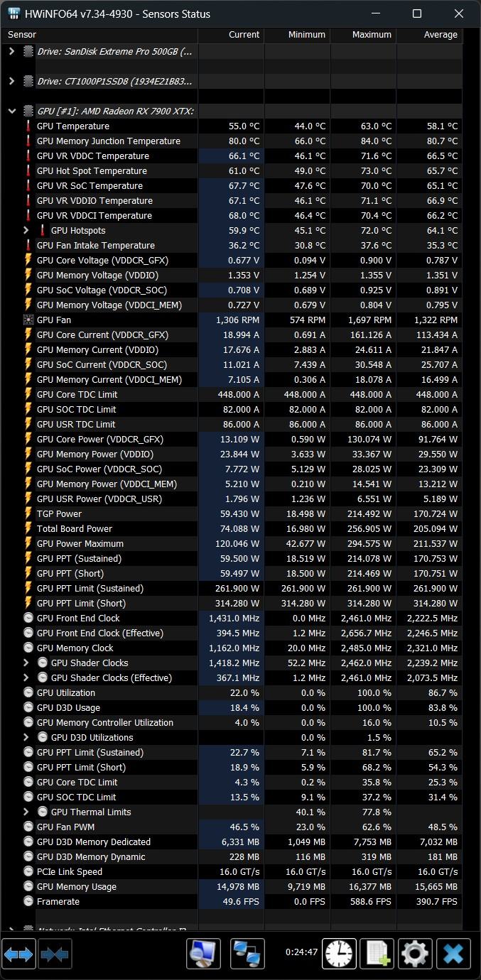Click the GPU Utilization gauge icon
Screen dimensions: 481x980
pyautogui.click(x=28, y=692)
